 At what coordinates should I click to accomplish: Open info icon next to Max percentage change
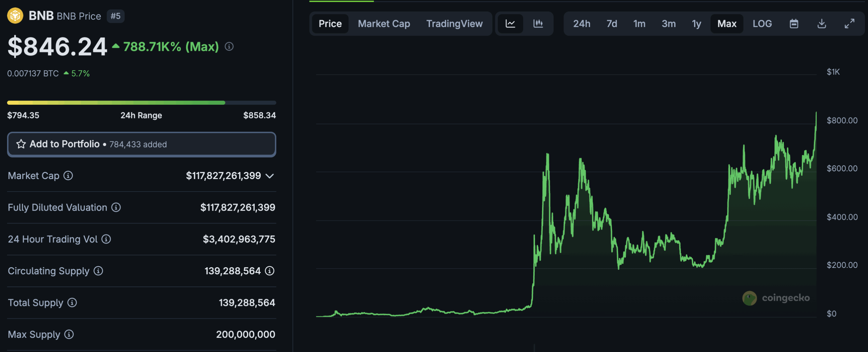[229, 46]
